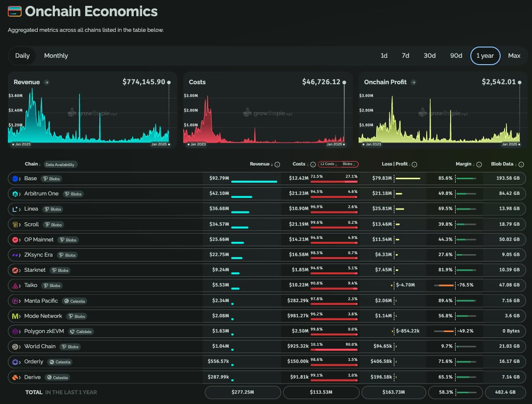Click the Revenue column info icon
Screen dimensions: 532x404
pyautogui.click(x=277, y=165)
